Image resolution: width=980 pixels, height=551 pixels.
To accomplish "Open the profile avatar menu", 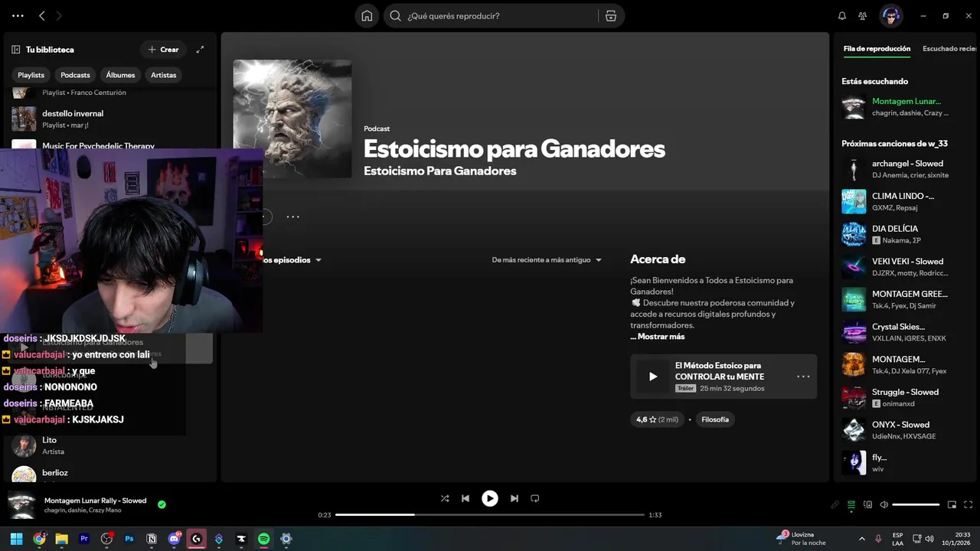I will (890, 15).
